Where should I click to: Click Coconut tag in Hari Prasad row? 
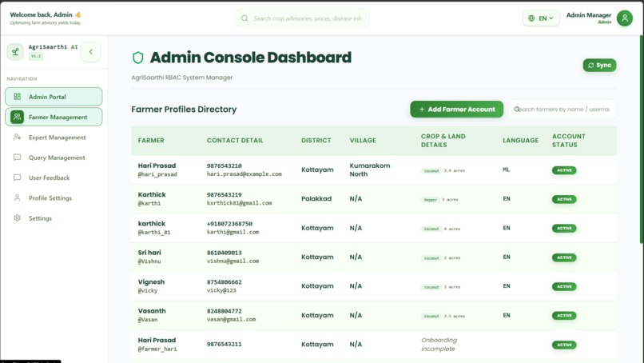(x=431, y=170)
